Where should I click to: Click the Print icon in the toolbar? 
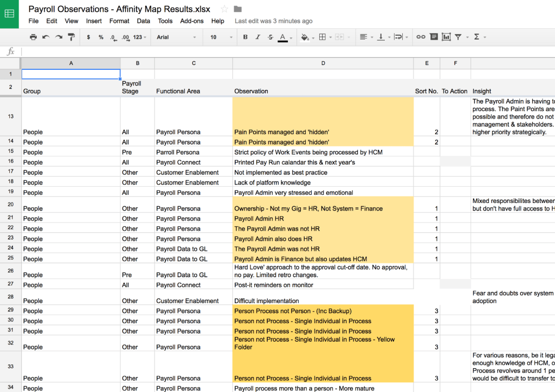[x=33, y=37]
